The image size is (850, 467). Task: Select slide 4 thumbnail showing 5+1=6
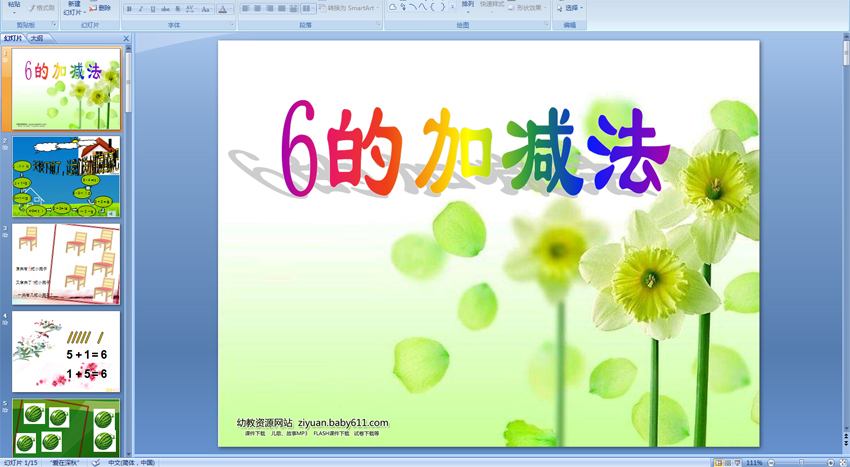tap(66, 351)
